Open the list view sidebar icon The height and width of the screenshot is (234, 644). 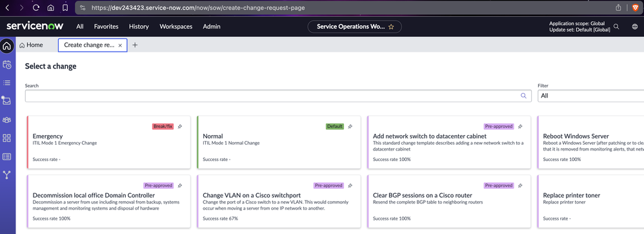7,83
